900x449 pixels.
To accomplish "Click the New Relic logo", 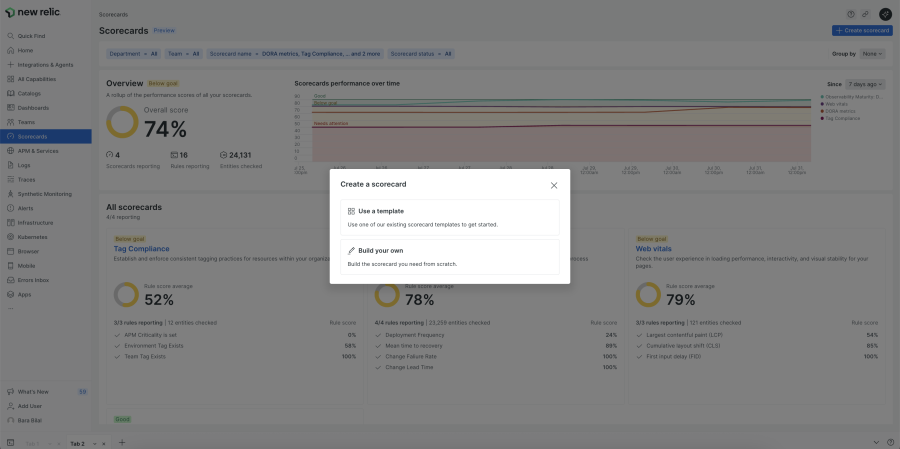I will pyautogui.click(x=33, y=13).
